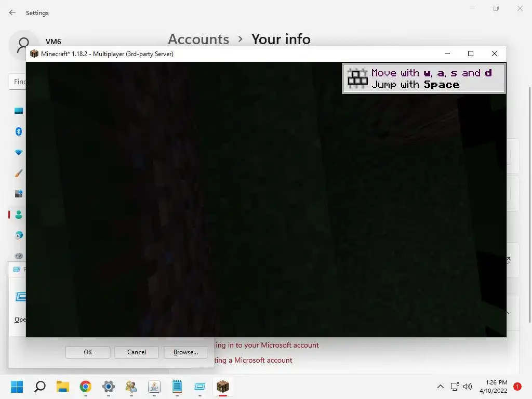Open Apps category in Settings sidebar
Screen dimensions: 532x399
pos(19,194)
